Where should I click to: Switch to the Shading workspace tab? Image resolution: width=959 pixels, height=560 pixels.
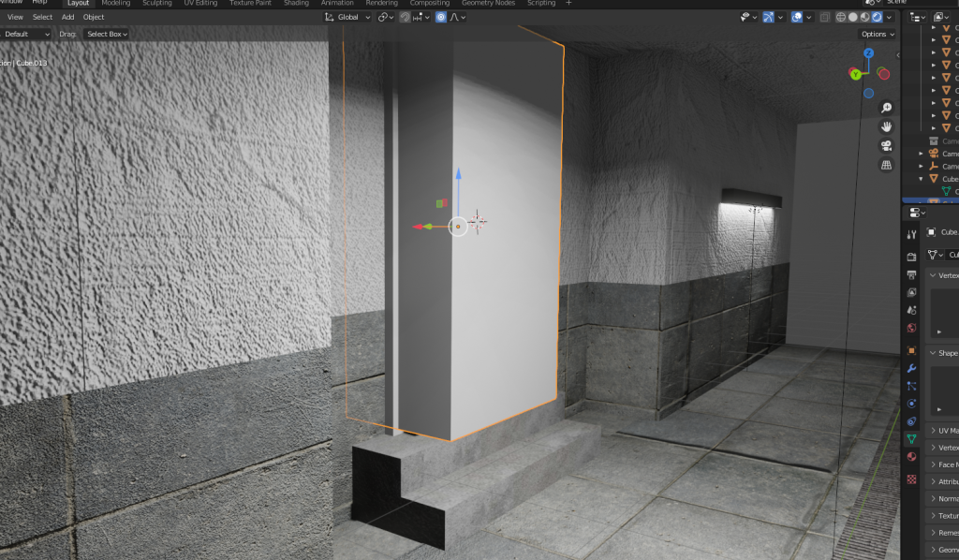[296, 4]
